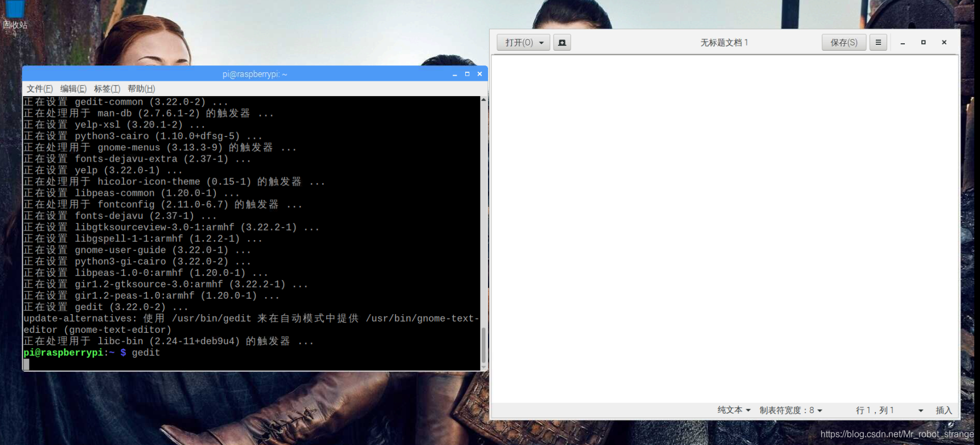Click the 保存(S) save button
The width and height of the screenshot is (980, 445).
click(x=843, y=43)
